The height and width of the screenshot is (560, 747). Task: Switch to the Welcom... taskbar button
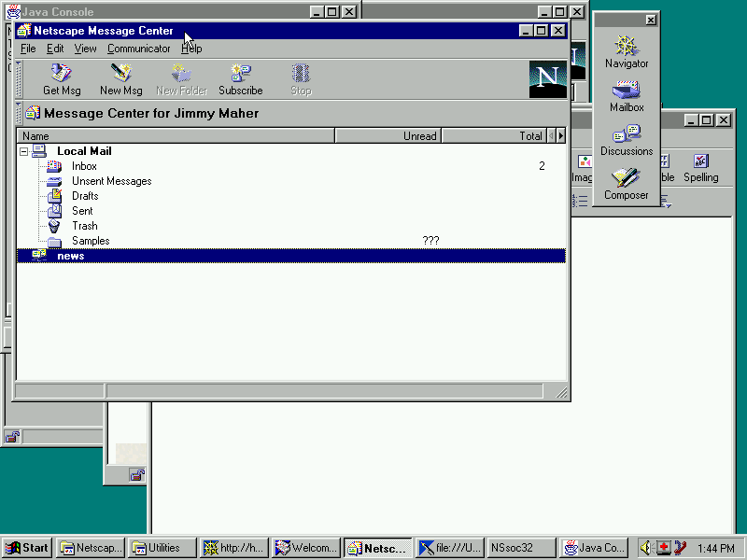coord(308,548)
